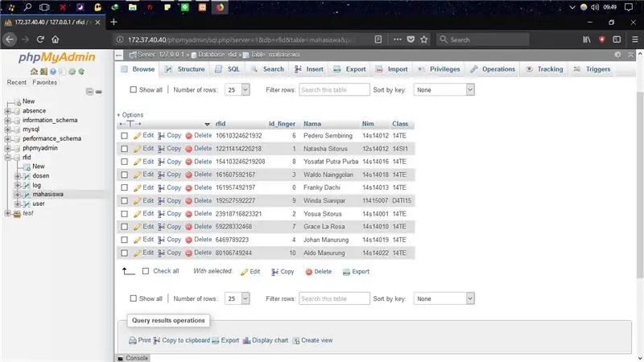The image size is (644, 362).
Task: Sort table by Nama column header
Action: tap(312, 124)
